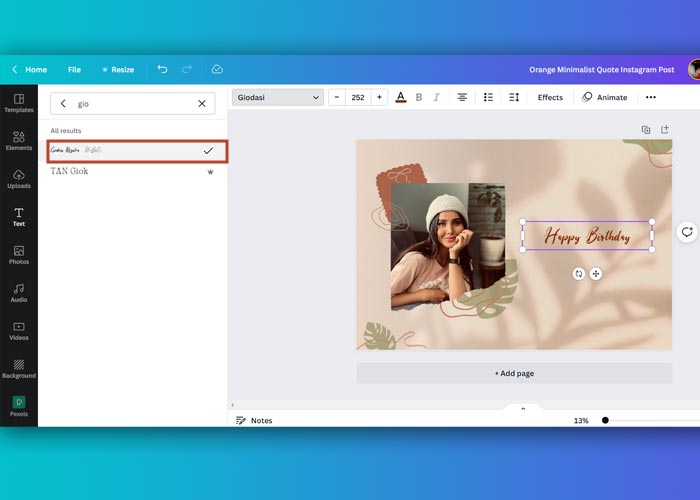Open the Background panel

[x=19, y=369]
